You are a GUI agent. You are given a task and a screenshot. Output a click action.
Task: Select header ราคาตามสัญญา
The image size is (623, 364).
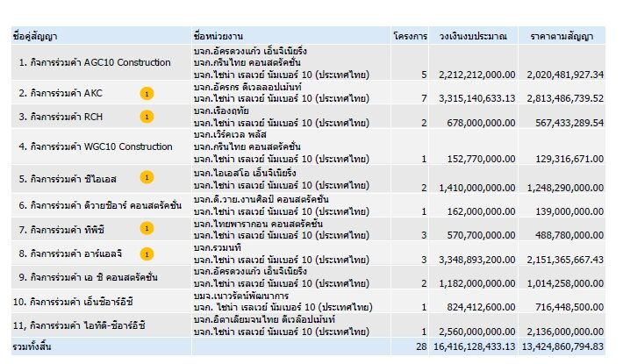tap(562, 37)
